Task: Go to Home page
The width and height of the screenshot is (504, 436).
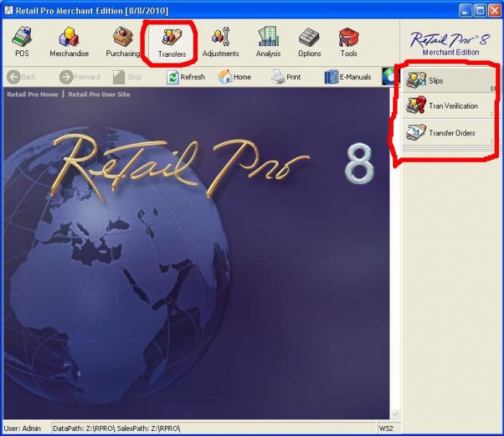Action: pyautogui.click(x=235, y=77)
